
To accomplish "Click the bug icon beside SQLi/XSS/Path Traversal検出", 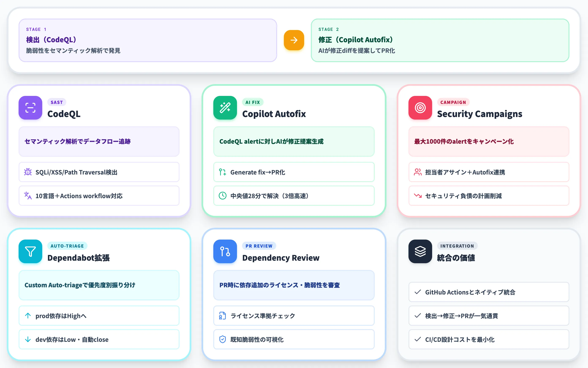I will [28, 172].
